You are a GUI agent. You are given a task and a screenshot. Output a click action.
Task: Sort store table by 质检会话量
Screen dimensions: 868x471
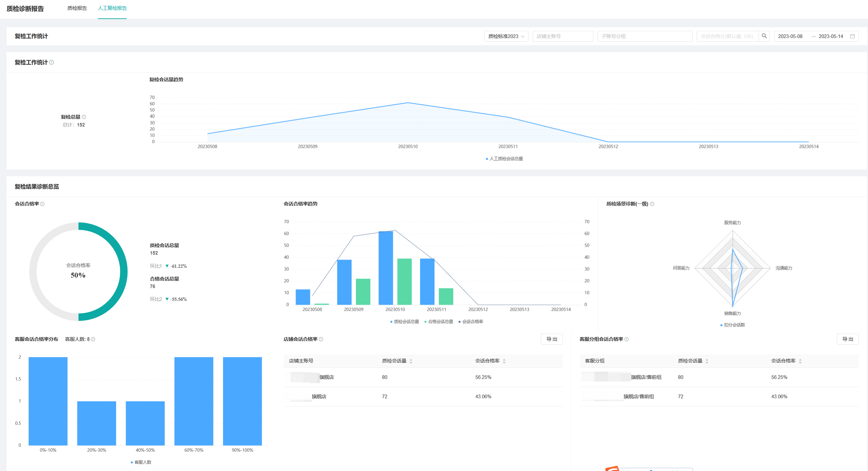click(411, 361)
